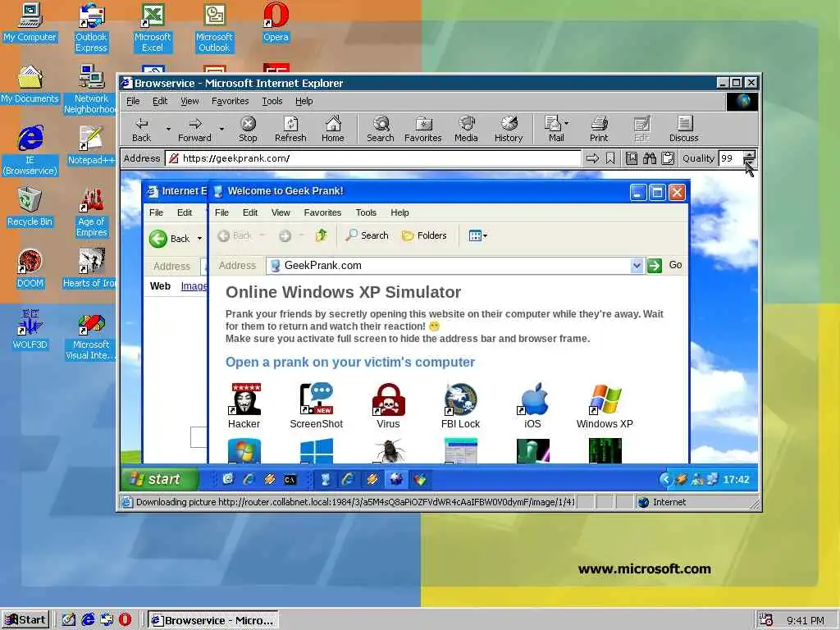840x630 pixels.
Task: Click the geekprank.com address field
Action: 373,158
